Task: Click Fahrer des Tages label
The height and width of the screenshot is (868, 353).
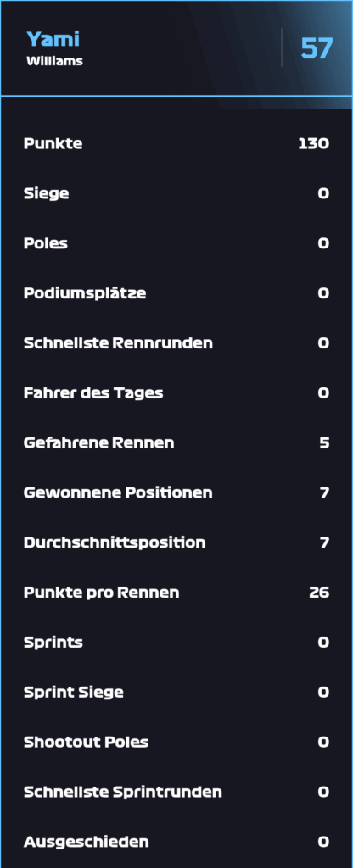Action: pyautogui.click(x=93, y=393)
